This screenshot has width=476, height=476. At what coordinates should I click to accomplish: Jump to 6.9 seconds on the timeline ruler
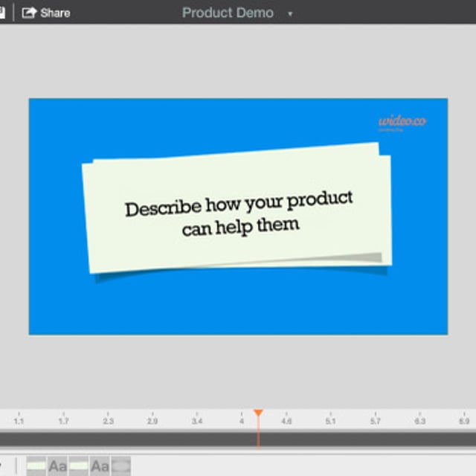tap(464, 421)
